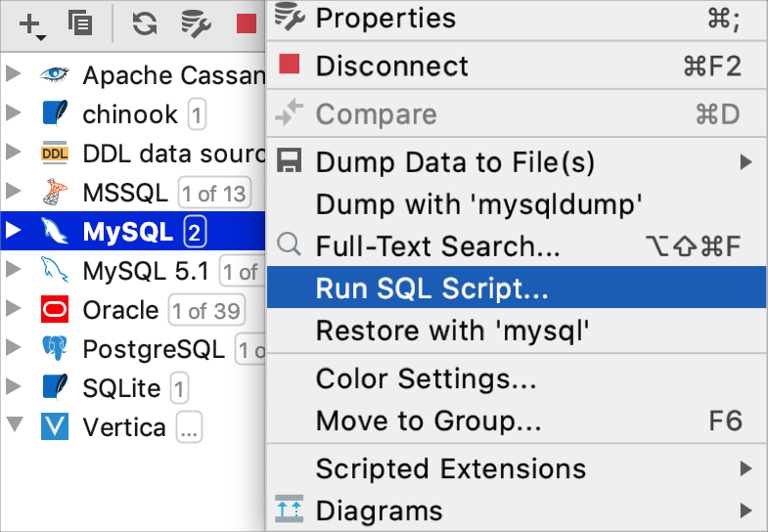Click the chinook schema badge 1

(x=197, y=114)
